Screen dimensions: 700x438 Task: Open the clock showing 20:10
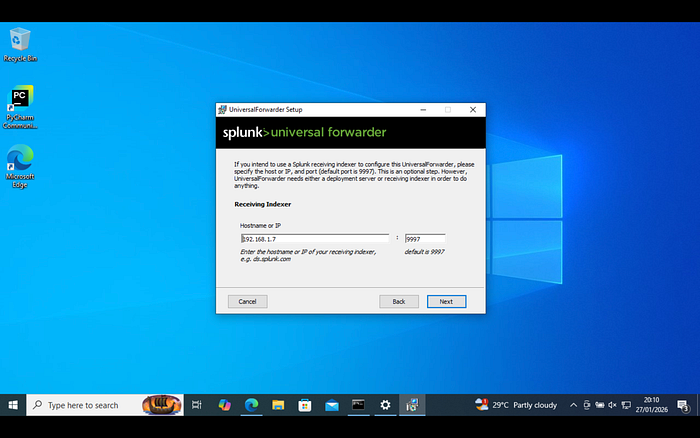point(652,405)
